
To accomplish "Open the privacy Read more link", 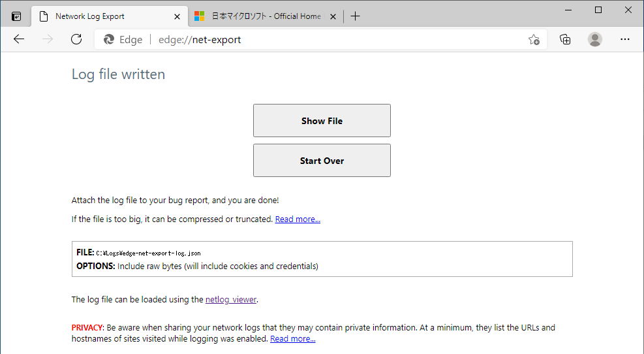I will point(293,339).
